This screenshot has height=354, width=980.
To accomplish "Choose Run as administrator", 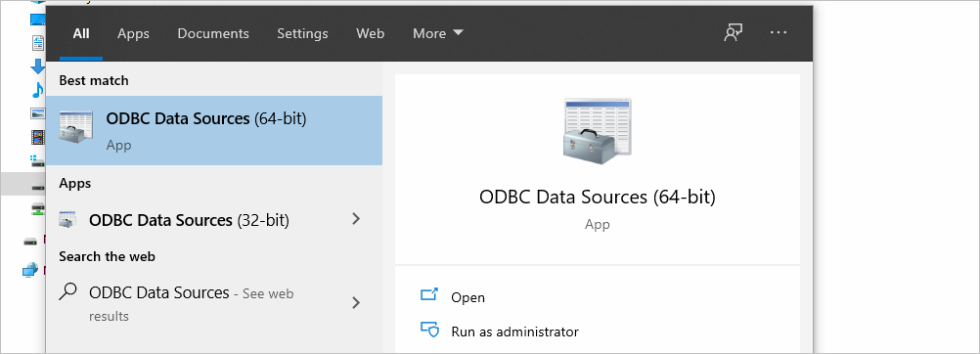I will coord(515,332).
